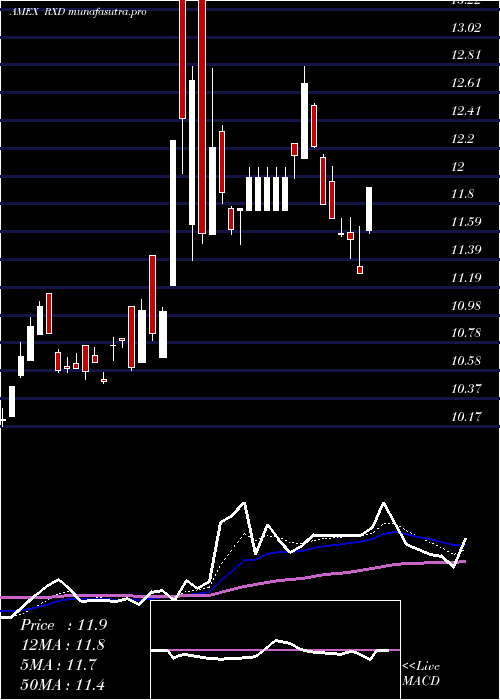Click the MACD inset chart panel
Screen dimensions: 500x700
275,650
